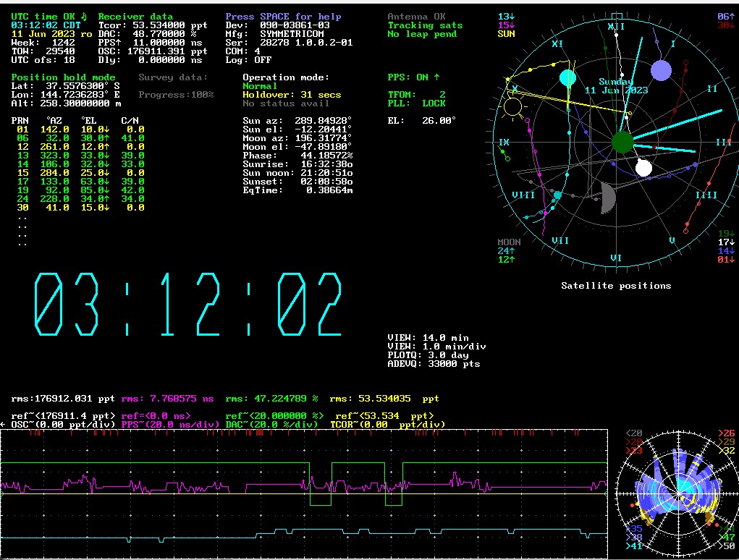This screenshot has height=560, width=739.
Task: Click the 'Satellite positions' caption
Action: [616, 285]
